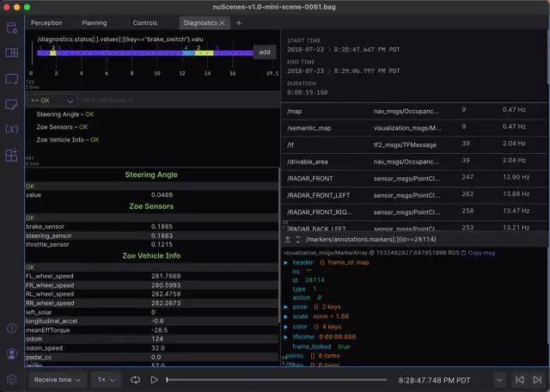
Task: Expand the header field in message tree
Action: 286,262
